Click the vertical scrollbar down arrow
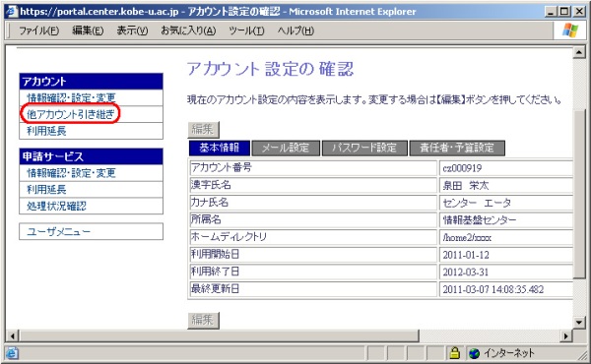Viewport: 591px width, 364px height. point(578,323)
